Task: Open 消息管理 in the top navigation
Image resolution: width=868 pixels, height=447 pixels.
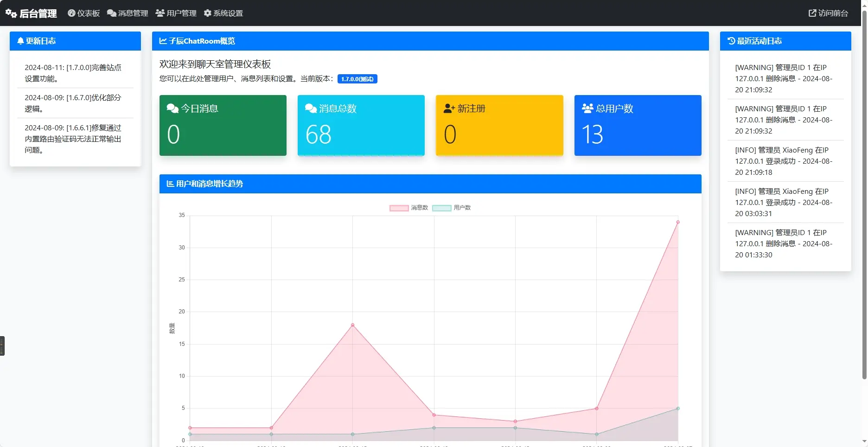Action: 128,13
